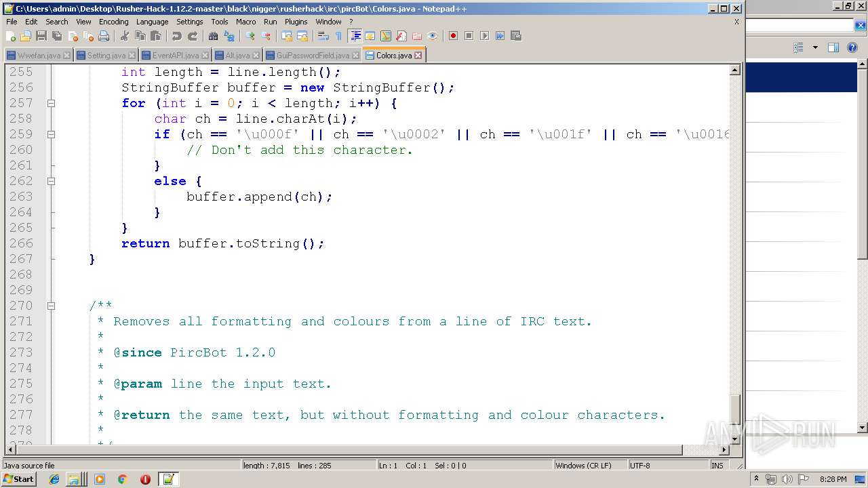Click the Save All toolbar icon
Image resolution: width=868 pixels, height=488 pixels.
click(x=57, y=36)
